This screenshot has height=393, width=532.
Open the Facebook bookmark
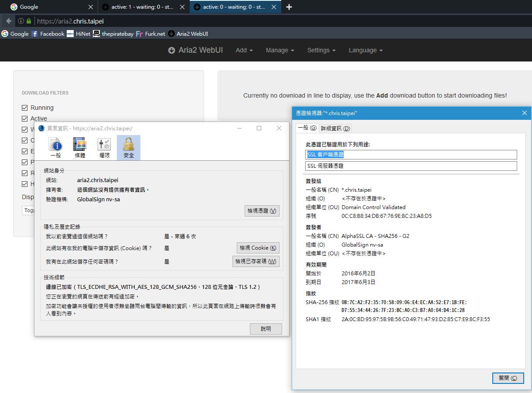click(x=48, y=34)
